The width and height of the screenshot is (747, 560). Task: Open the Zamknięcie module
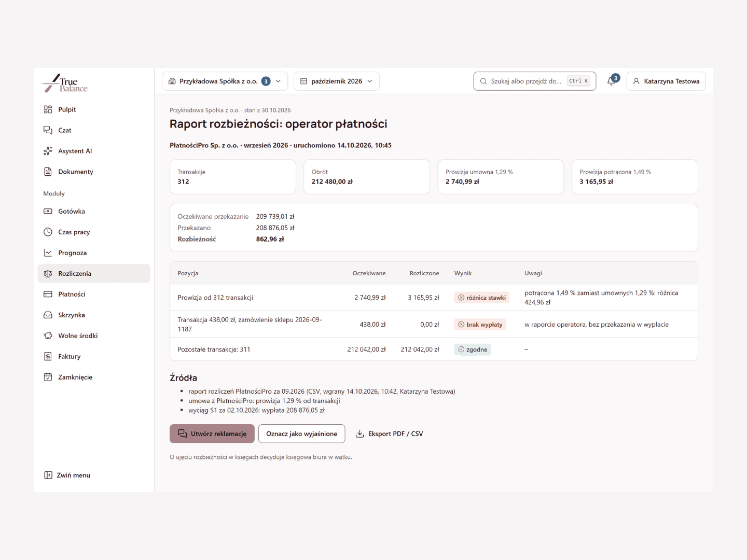coord(94,377)
